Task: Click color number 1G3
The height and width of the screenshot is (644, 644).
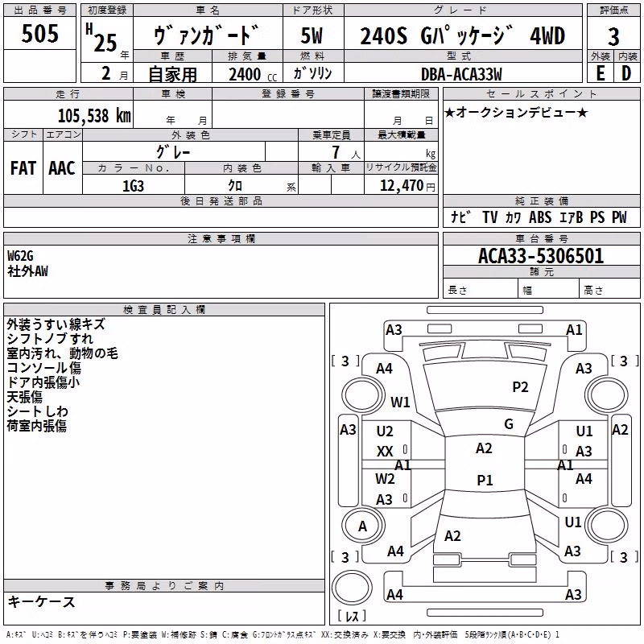Action: click(x=133, y=186)
